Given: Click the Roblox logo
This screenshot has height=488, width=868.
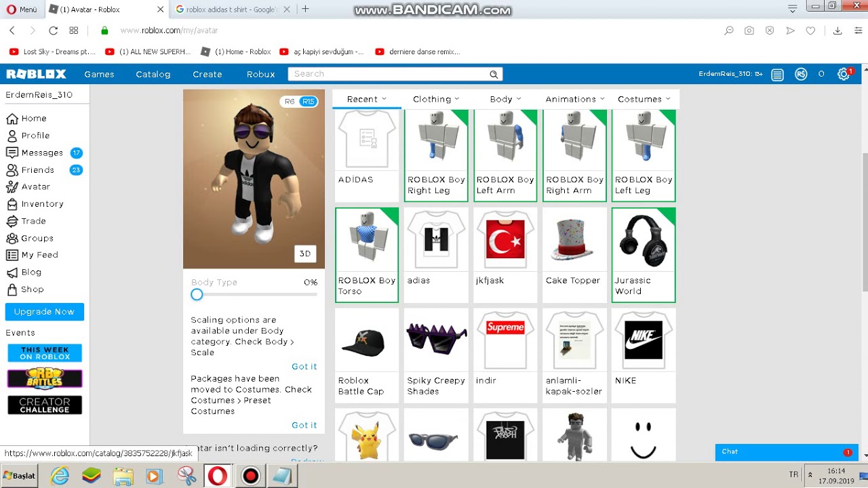Looking at the screenshot, I should coord(36,74).
